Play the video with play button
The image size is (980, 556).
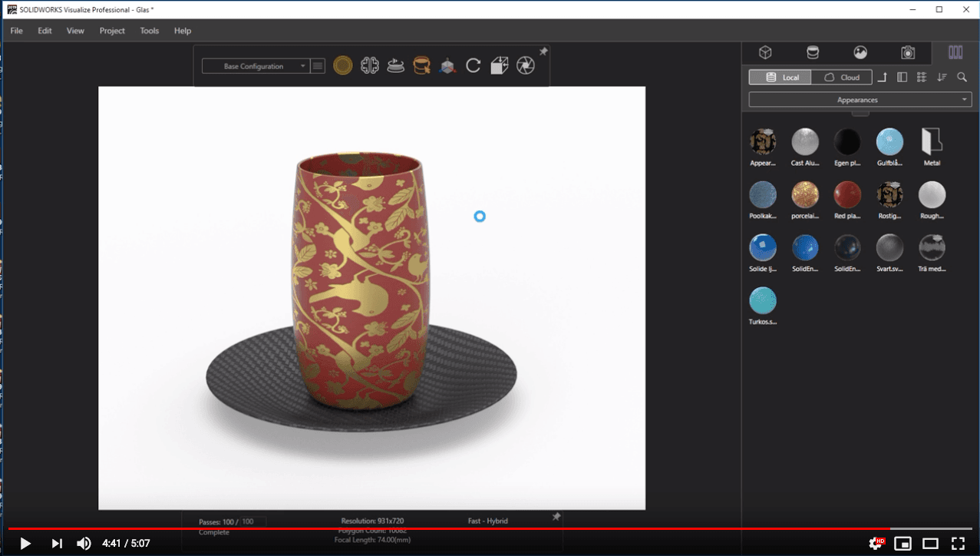[25, 544]
